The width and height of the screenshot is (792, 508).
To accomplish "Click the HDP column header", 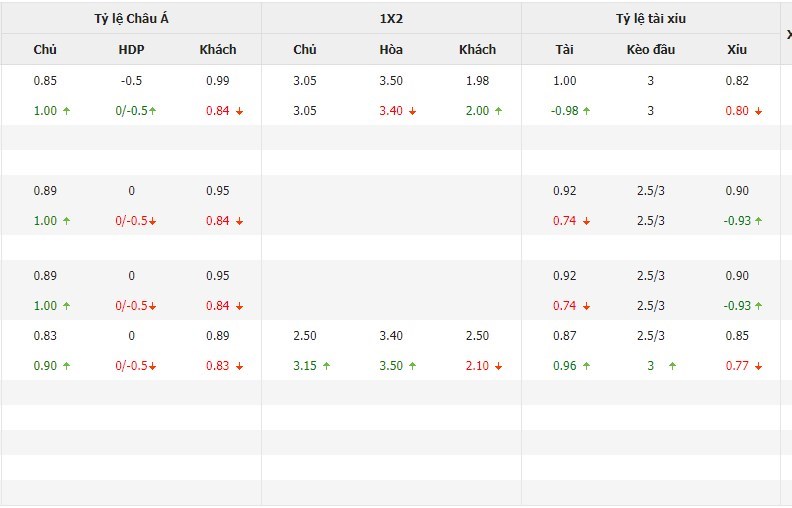I will click(x=131, y=50).
